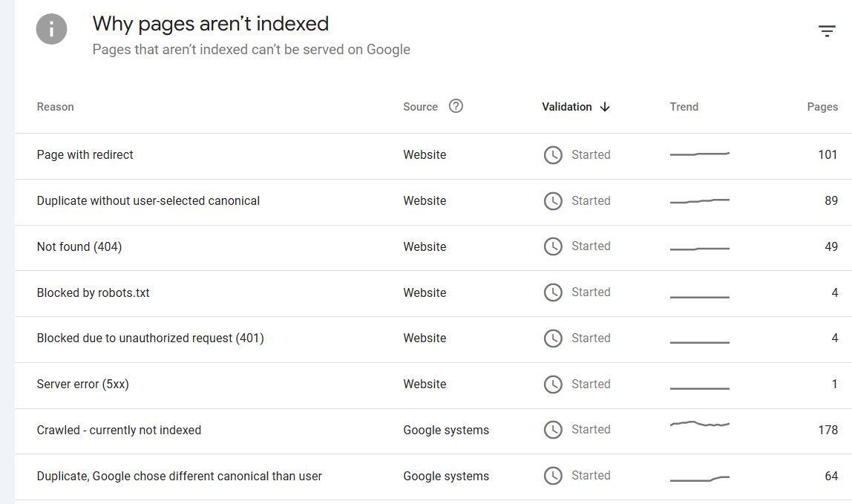
Task: Open the Page with redirect row
Action: tap(85, 155)
